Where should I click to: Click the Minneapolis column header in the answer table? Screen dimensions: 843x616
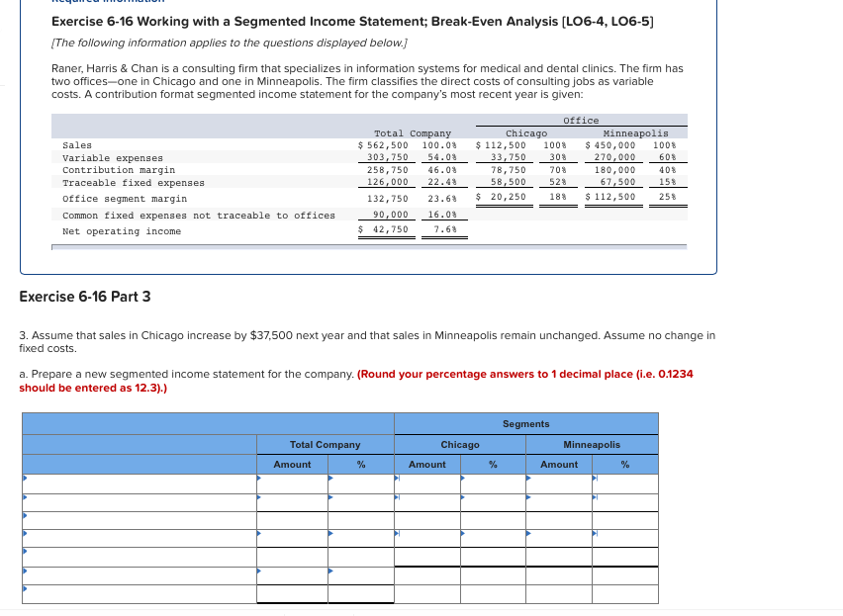pyautogui.click(x=591, y=444)
